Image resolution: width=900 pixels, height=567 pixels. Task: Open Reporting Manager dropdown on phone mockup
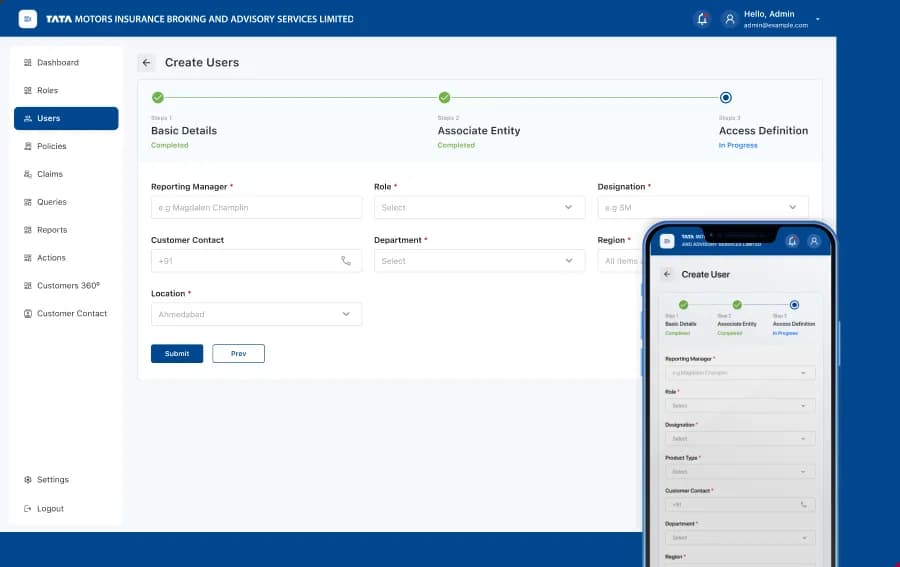(x=740, y=373)
